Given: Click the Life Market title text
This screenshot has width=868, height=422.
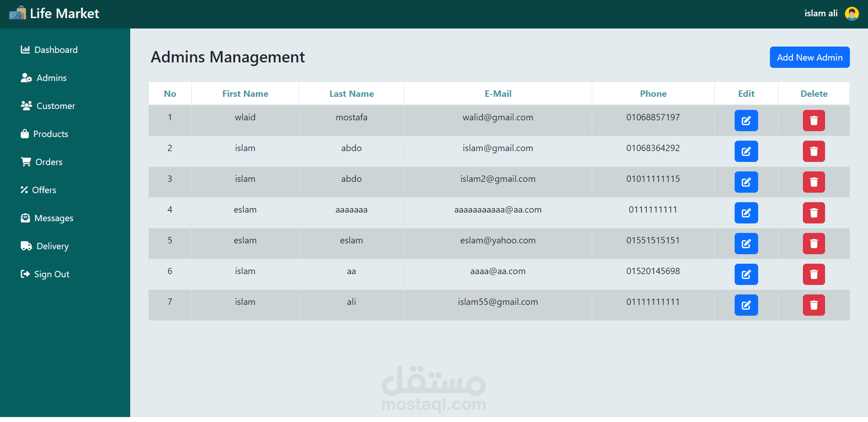Looking at the screenshot, I should 64,14.
